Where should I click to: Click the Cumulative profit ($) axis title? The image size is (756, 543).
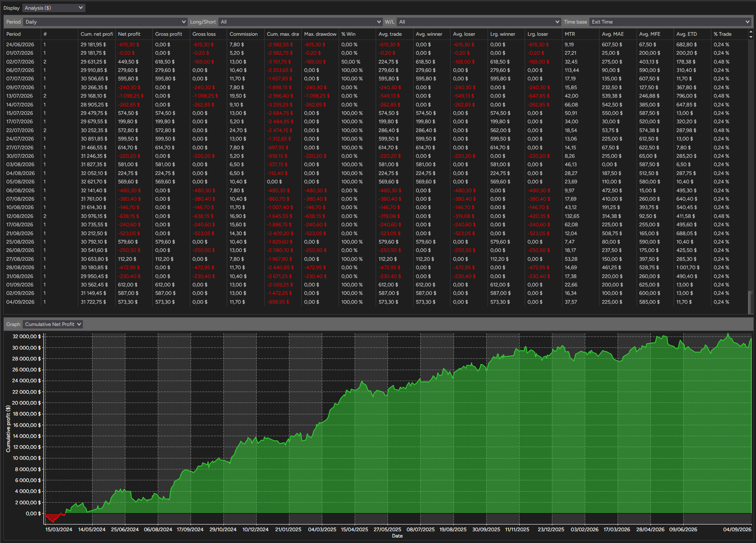click(8, 429)
